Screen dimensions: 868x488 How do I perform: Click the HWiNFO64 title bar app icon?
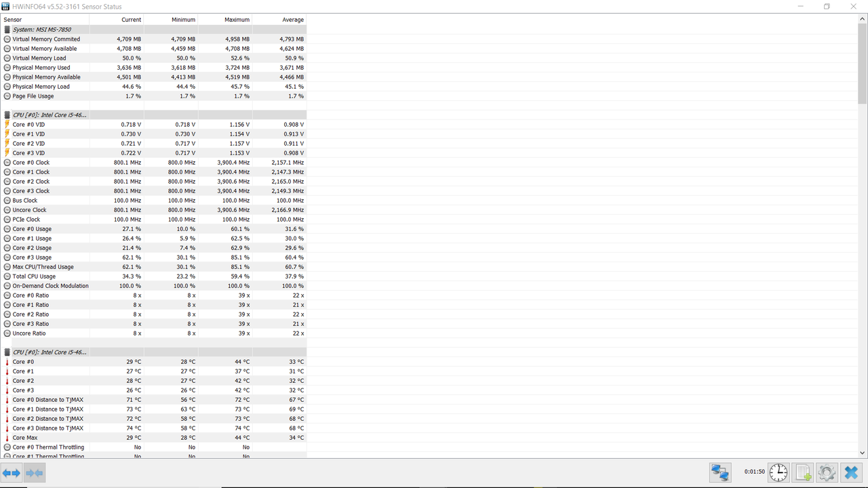(6, 6)
